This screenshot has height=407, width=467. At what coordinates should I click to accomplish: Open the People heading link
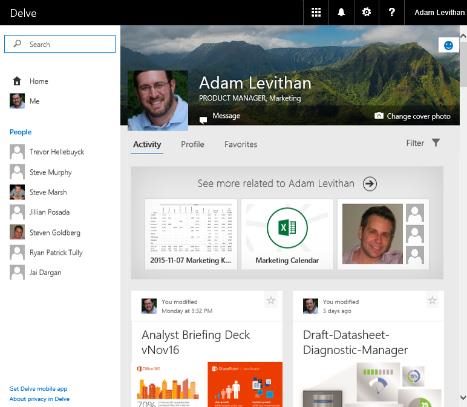20,132
